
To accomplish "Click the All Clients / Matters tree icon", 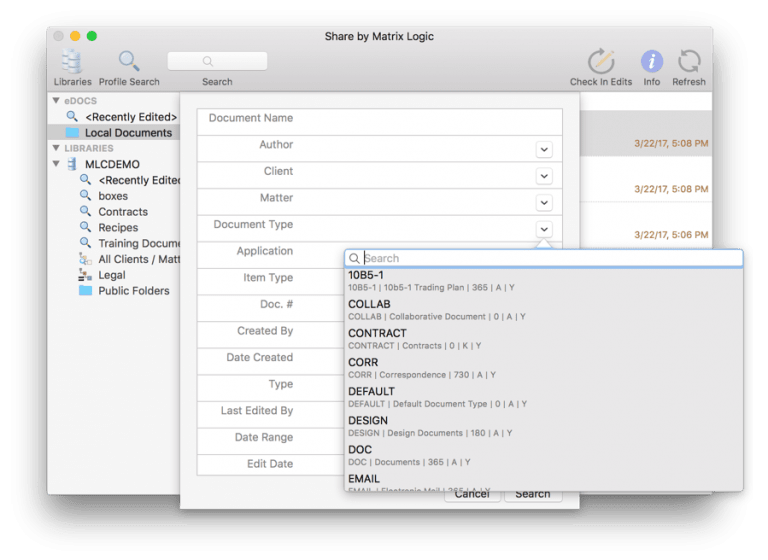I will click(x=86, y=259).
